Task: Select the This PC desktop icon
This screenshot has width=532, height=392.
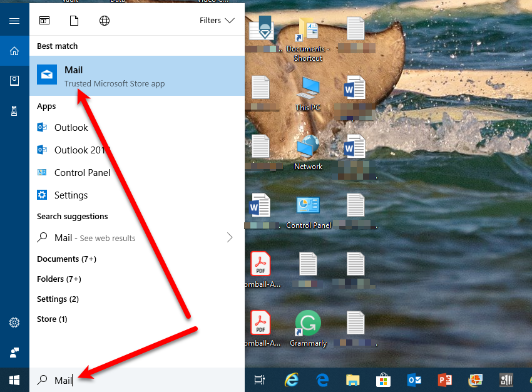Action: 308,94
